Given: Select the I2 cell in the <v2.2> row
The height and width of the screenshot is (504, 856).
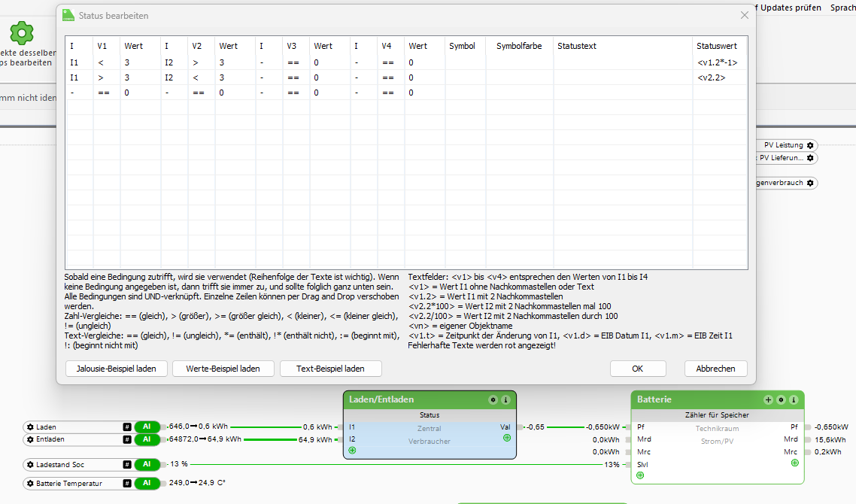Looking at the screenshot, I should coord(175,77).
